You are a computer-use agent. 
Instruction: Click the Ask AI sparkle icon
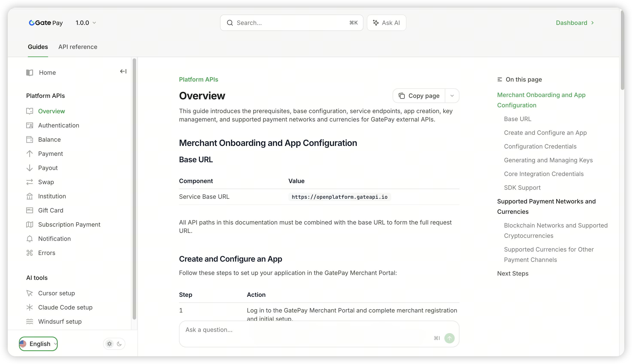click(375, 23)
